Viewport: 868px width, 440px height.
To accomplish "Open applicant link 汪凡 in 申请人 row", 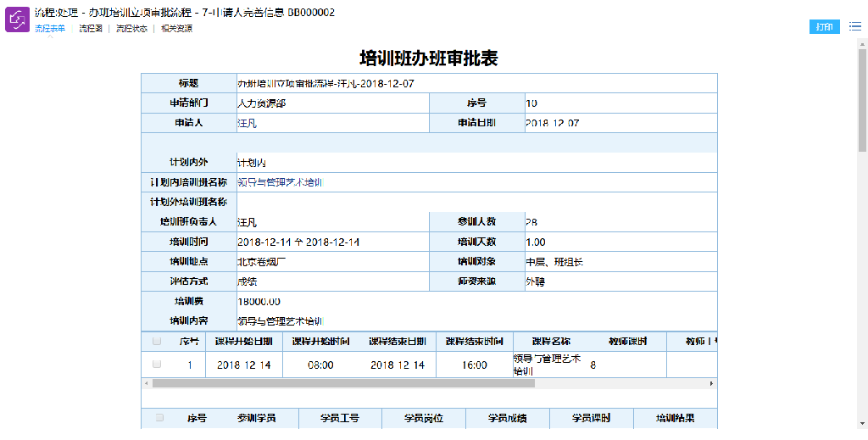I will tap(247, 123).
